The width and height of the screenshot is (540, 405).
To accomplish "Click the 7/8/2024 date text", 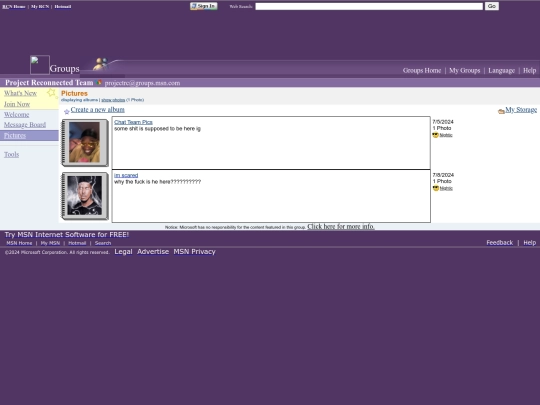I will click(x=443, y=175).
